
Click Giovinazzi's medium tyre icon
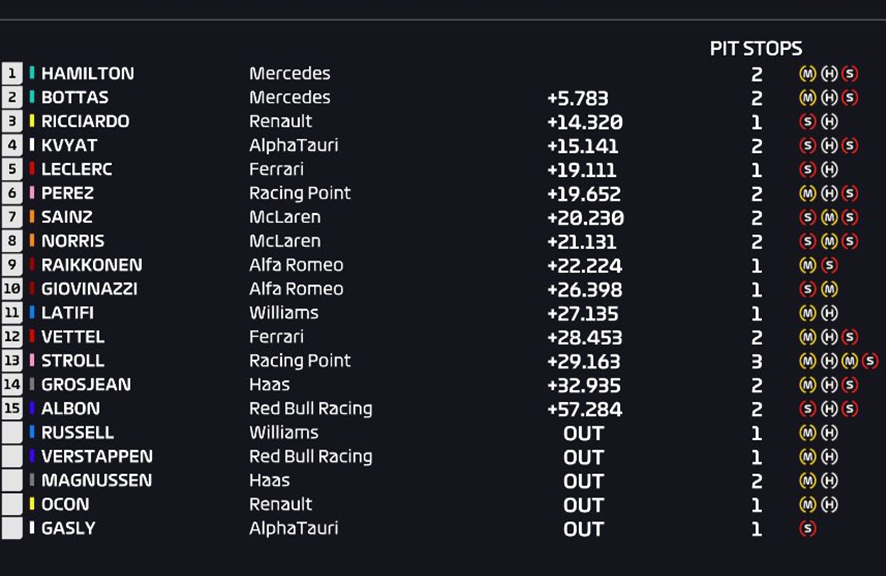tap(829, 289)
